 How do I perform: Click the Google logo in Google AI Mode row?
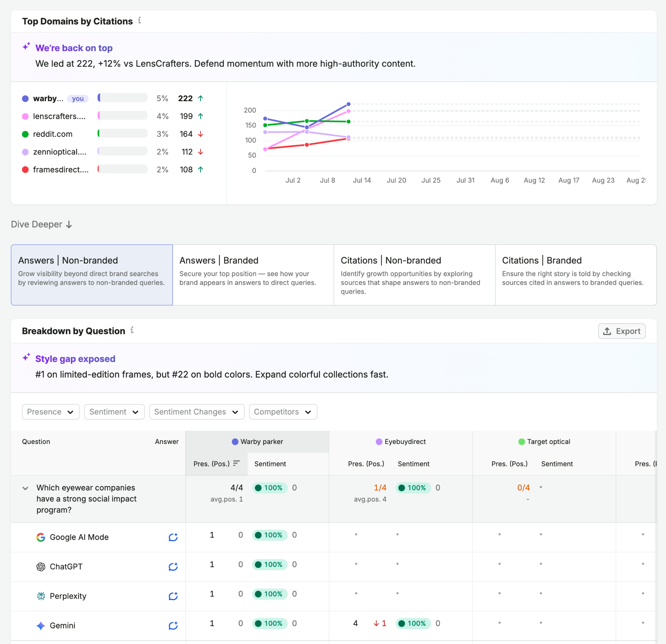click(41, 537)
